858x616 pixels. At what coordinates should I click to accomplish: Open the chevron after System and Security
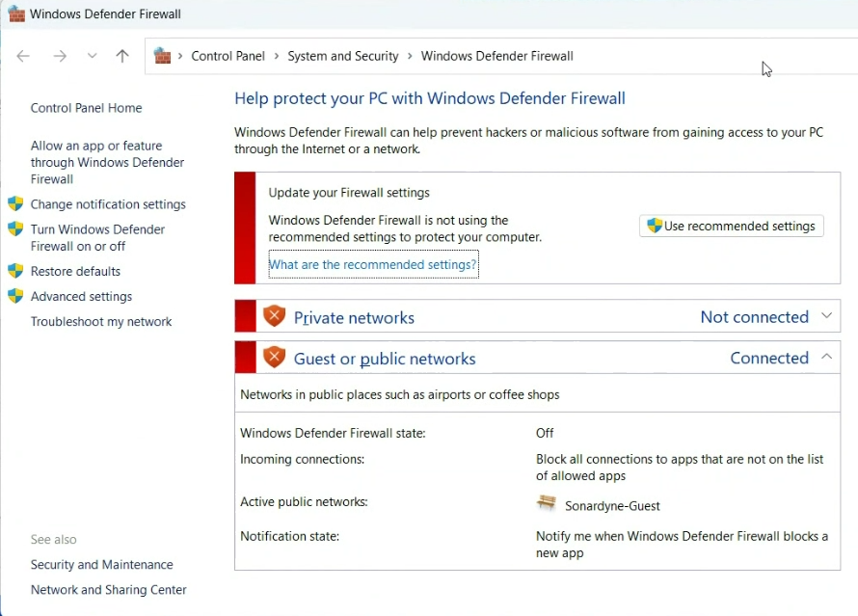click(410, 56)
